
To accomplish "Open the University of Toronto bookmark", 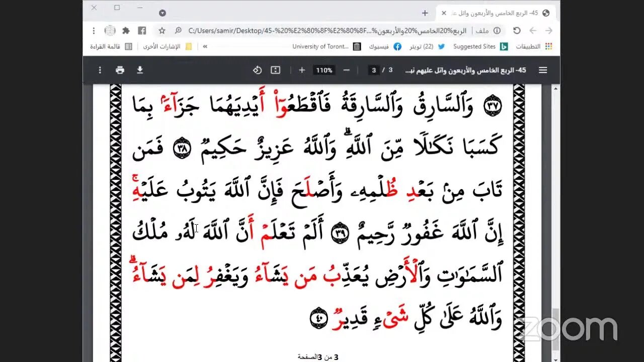I will tap(327, 46).
